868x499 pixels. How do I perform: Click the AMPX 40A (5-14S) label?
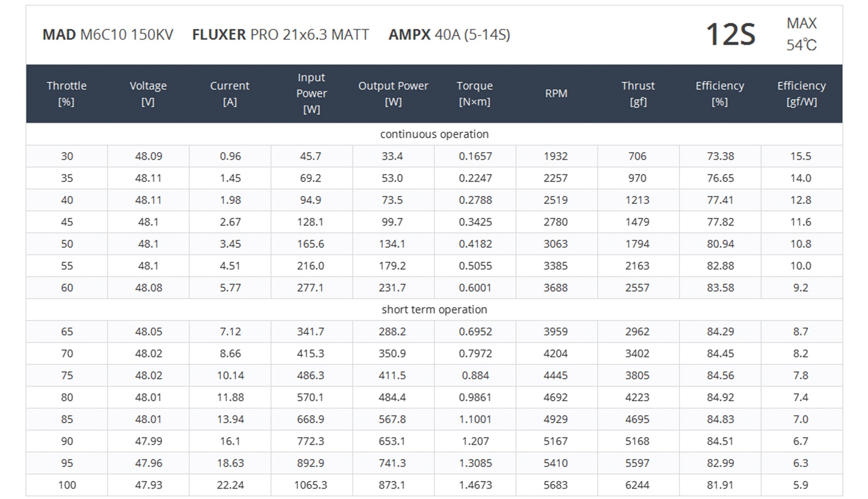[449, 35]
